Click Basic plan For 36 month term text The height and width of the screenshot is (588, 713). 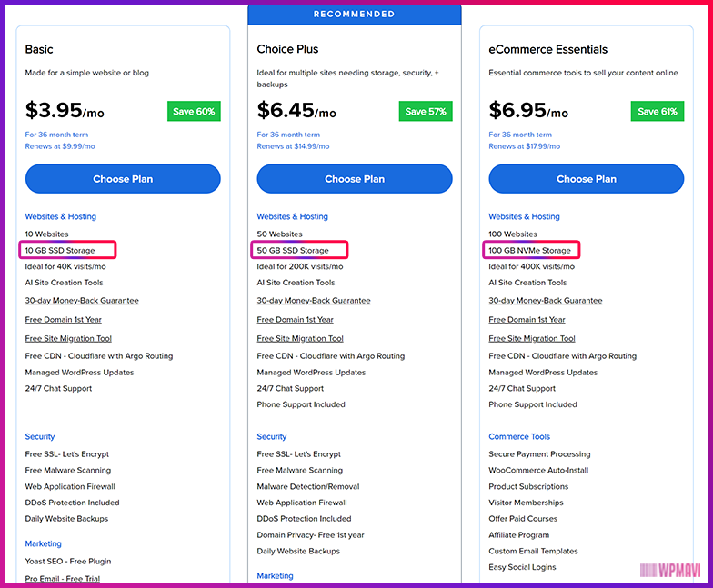click(56, 135)
